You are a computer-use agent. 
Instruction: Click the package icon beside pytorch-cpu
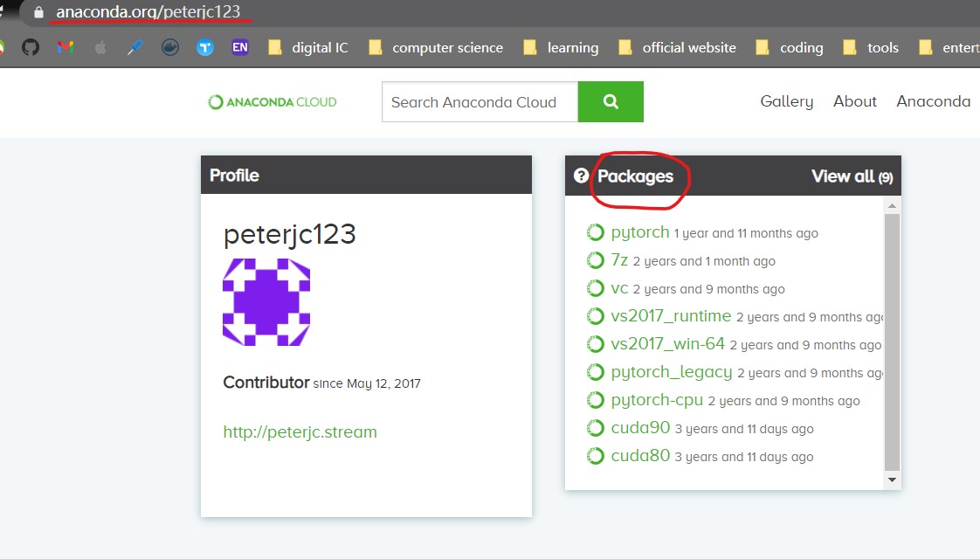pyautogui.click(x=595, y=400)
